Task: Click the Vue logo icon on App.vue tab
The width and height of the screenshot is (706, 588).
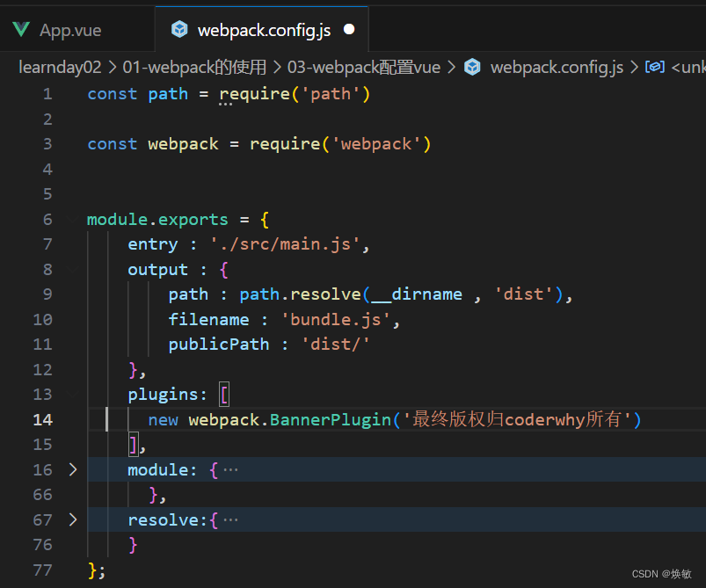Action: coord(21,28)
